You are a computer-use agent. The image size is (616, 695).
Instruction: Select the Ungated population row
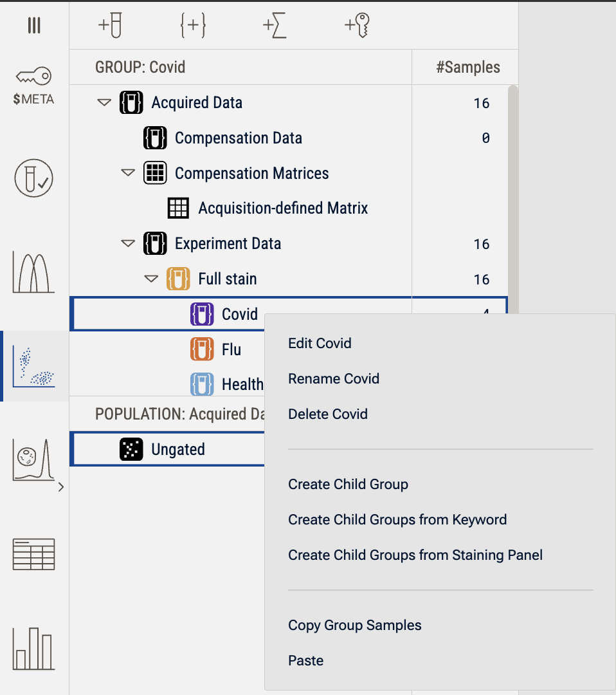[177, 449]
